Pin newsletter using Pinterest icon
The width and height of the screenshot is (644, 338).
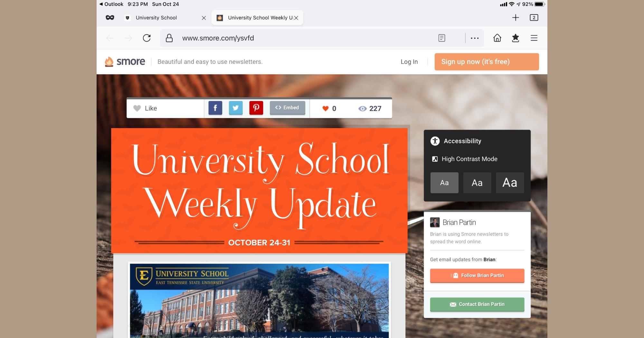(x=256, y=108)
